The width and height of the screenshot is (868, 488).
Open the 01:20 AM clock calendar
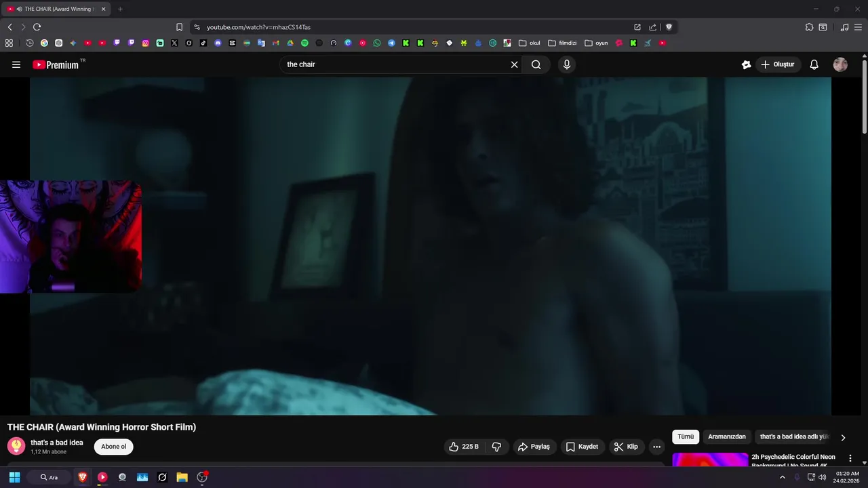click(x=847, y=477)
